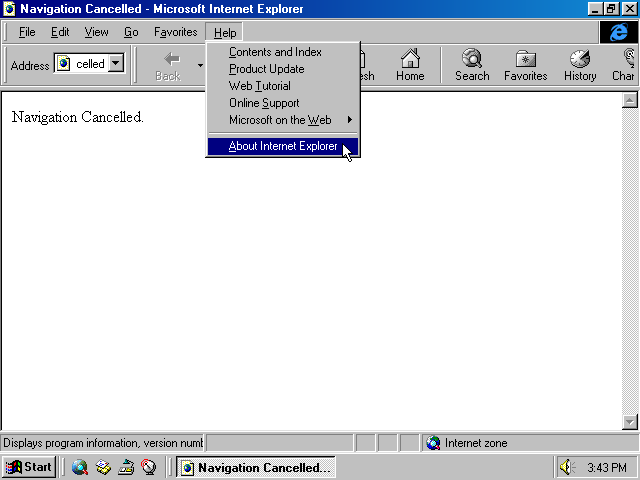Viewport: 640px width, 480px height.
Task: Open the Search toolbar button
Action: (472, 65)
